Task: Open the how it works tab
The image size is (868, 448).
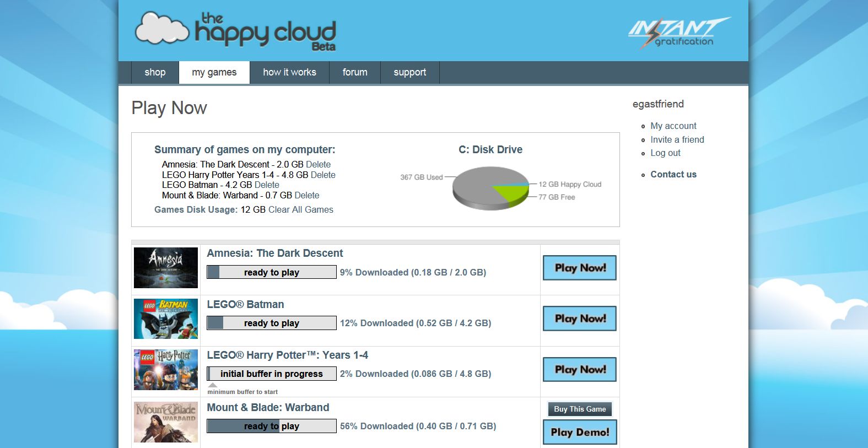Action: click(289, 72)
